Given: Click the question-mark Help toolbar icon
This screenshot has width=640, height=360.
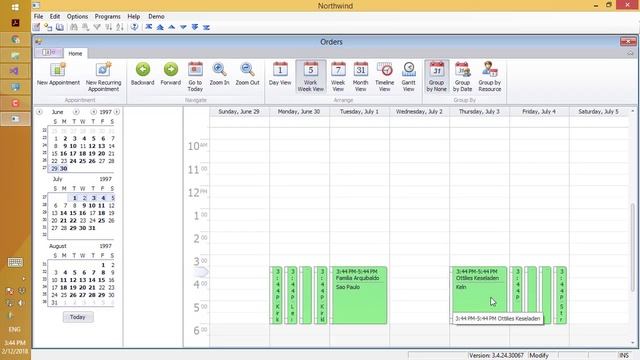Looking at the screenshot, I should pyautogui.click(x=134, y=27).
